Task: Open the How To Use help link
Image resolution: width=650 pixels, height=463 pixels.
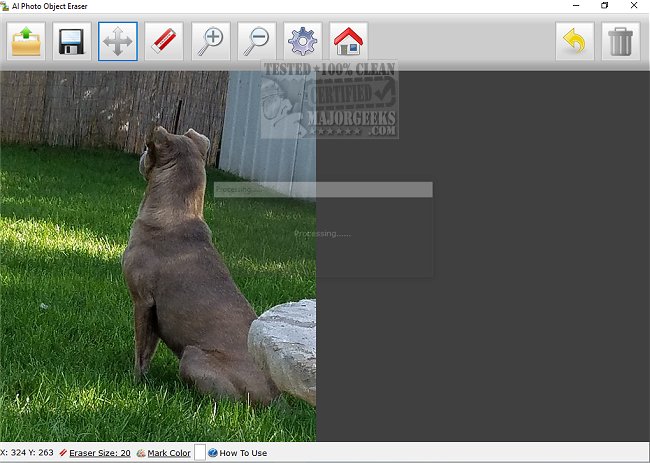Action: coord(243,453)
